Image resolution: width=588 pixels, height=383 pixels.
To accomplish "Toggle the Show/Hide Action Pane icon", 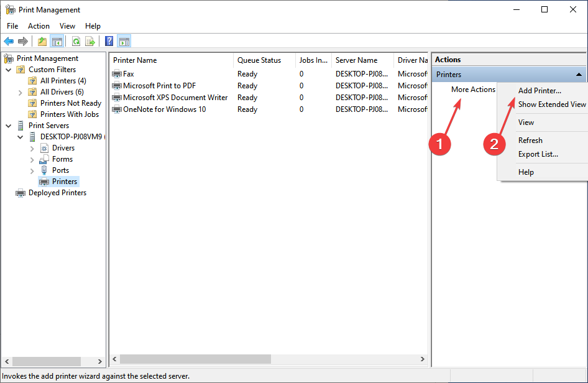I will 124,41.
